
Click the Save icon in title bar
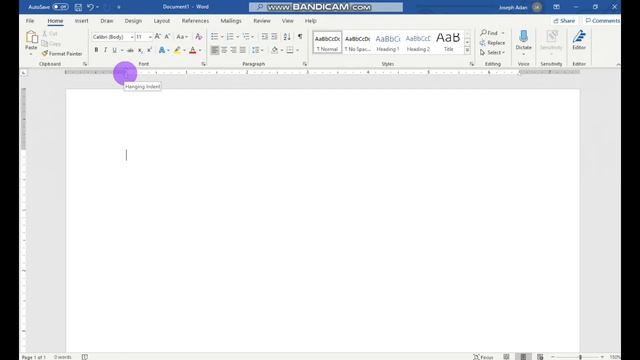pyautogui.click(x=78, y=7)
